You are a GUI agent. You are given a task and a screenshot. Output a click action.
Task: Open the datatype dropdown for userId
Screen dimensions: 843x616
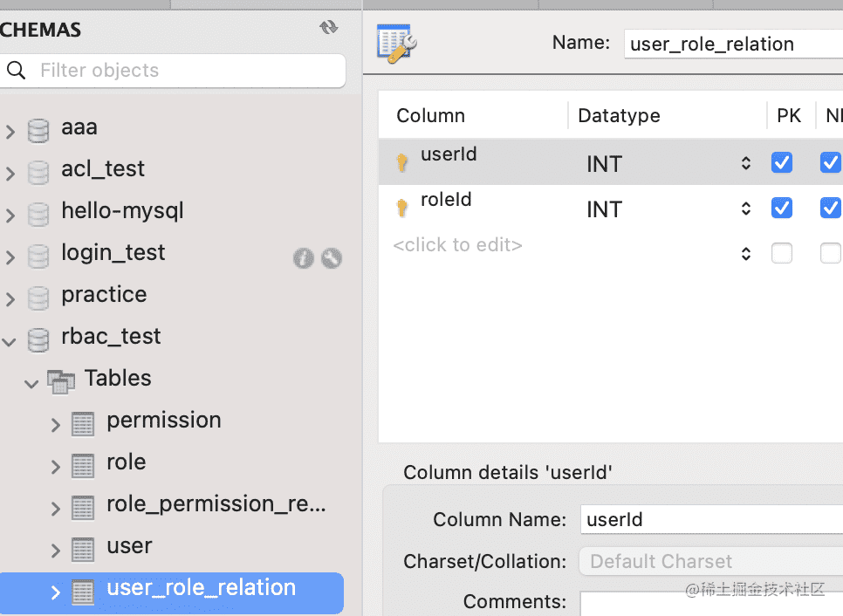point(746,163)
